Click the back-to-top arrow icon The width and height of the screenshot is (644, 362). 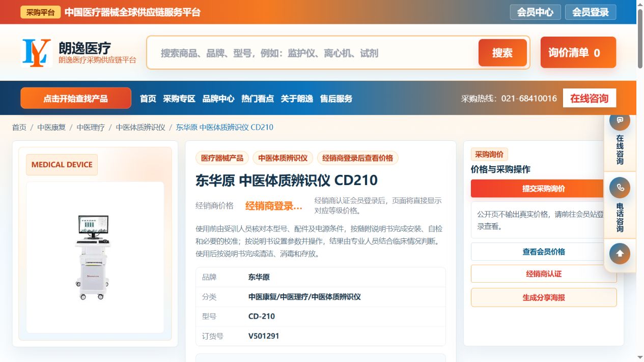coord(620,254)
